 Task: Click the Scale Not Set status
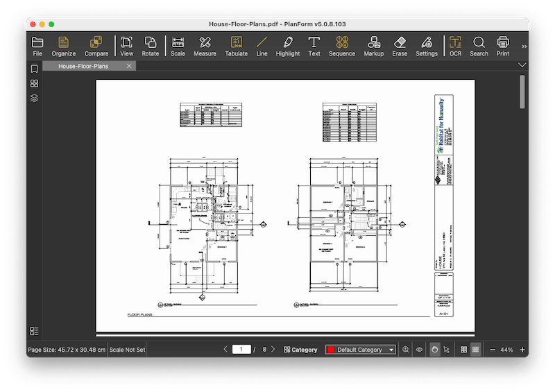click(127, 350)
